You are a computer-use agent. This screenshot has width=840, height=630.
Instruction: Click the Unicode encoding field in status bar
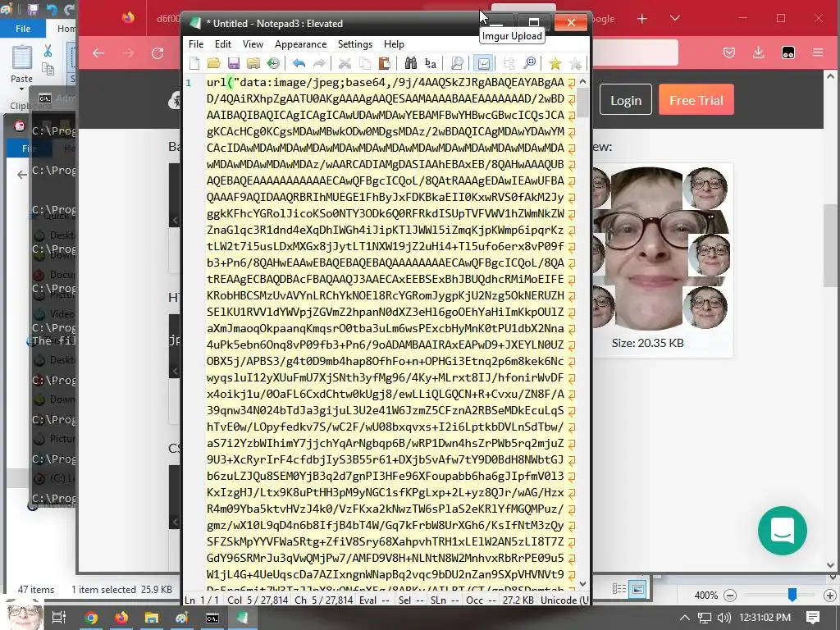(564, 600)
